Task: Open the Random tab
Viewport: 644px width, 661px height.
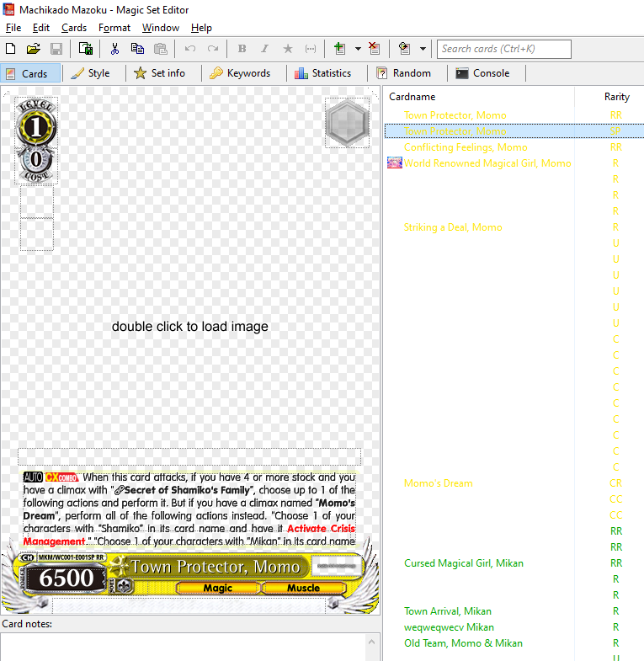Action: [x=403, y=73]
